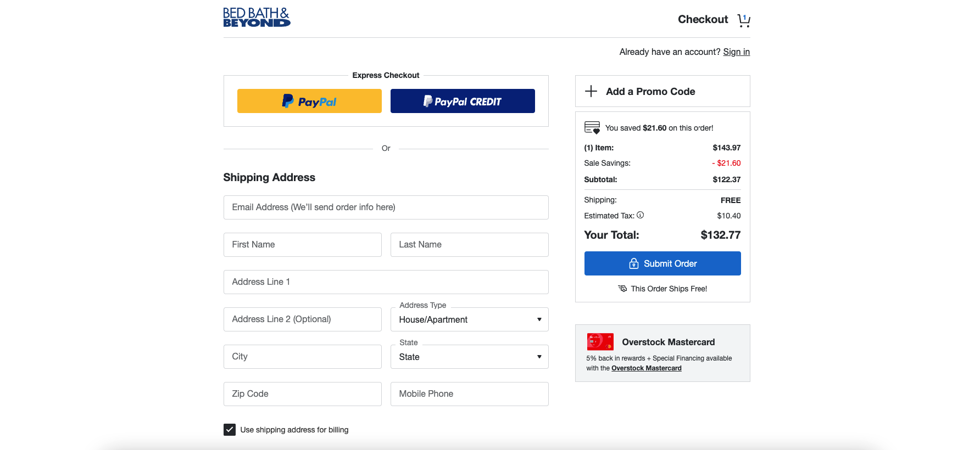Click the Bed Bath & Beyond logo
This screenshot has height=450, width=980.
(x=257, y=18)
